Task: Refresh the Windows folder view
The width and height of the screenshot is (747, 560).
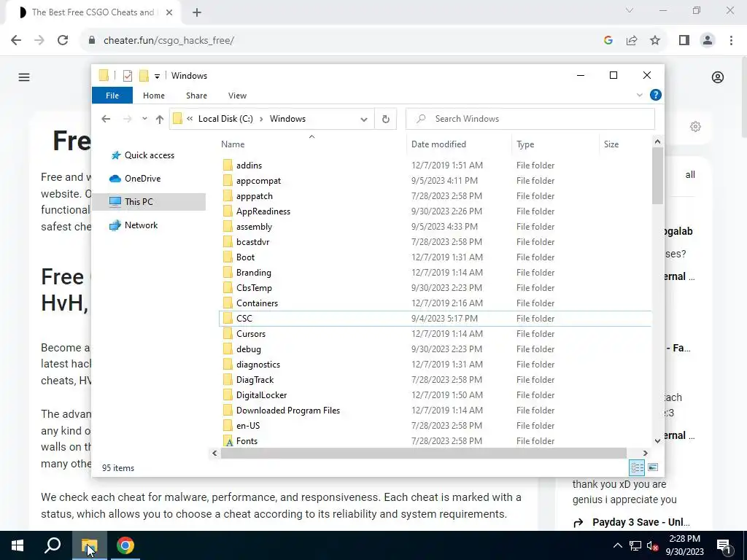Action: click(x=385, y=119)
